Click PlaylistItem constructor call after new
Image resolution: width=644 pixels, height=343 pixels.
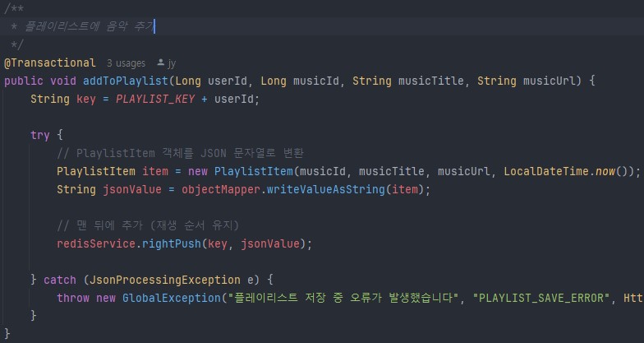[253, 171]
